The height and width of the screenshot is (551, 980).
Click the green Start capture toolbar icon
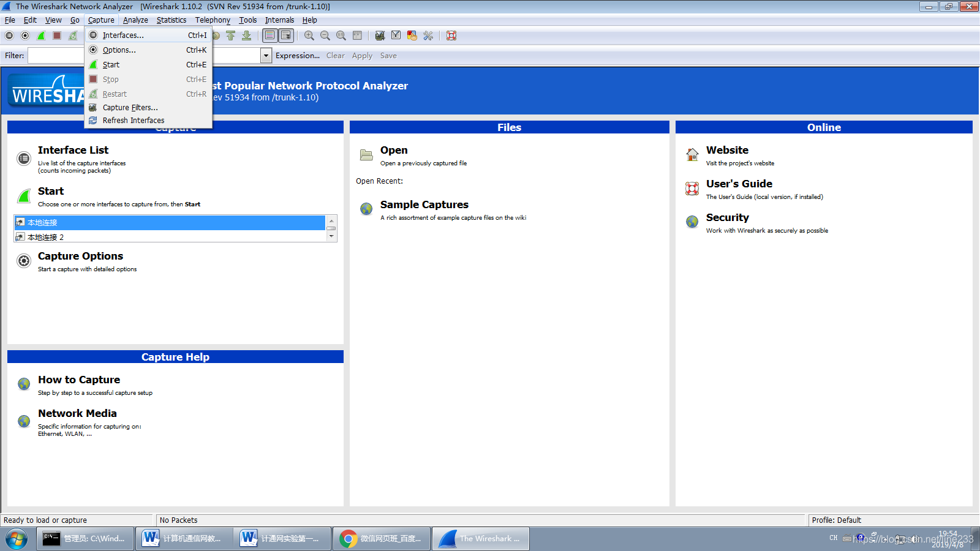[41, 36]
